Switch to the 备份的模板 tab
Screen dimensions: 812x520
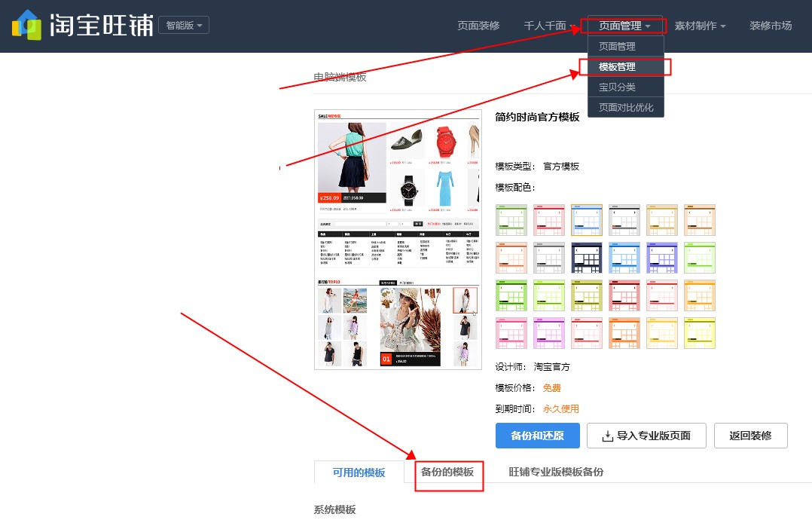pyautogui.click(x=448, y=471)
